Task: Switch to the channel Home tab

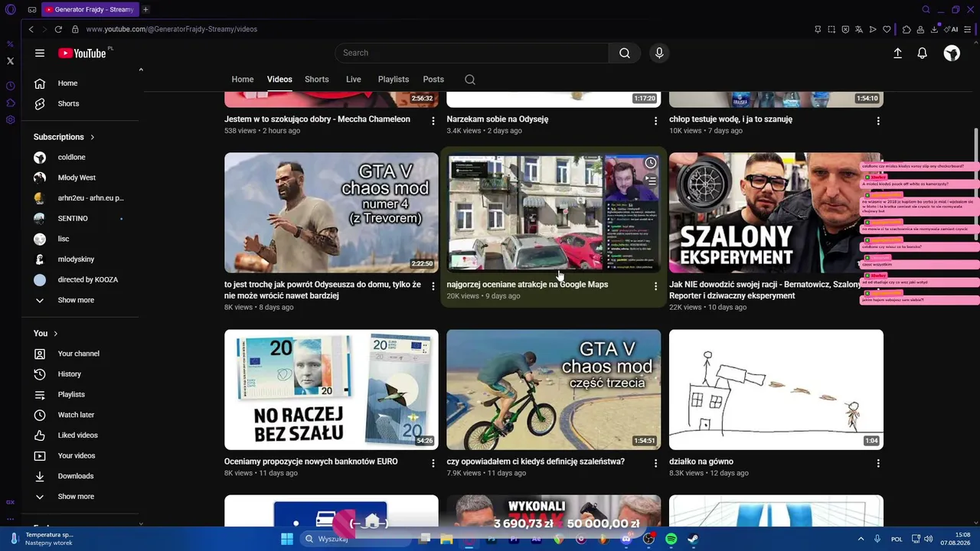Action: [x=243, y=80]
